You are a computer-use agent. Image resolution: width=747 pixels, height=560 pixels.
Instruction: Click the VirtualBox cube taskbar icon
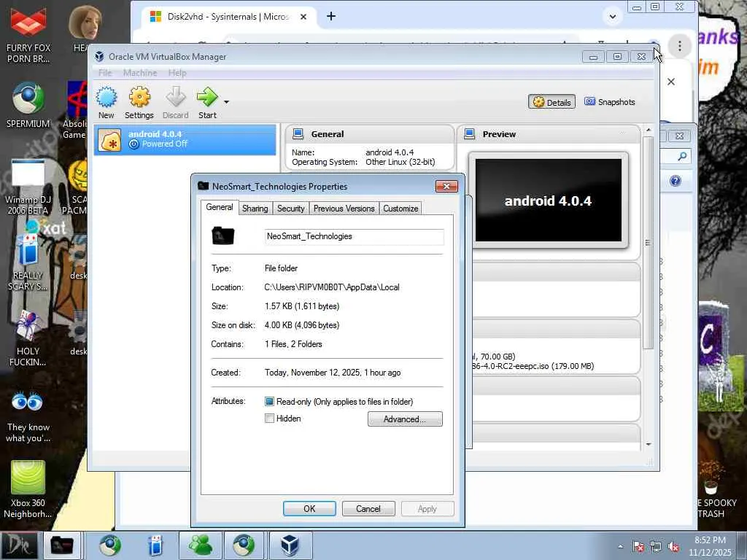tap(290, 545)
